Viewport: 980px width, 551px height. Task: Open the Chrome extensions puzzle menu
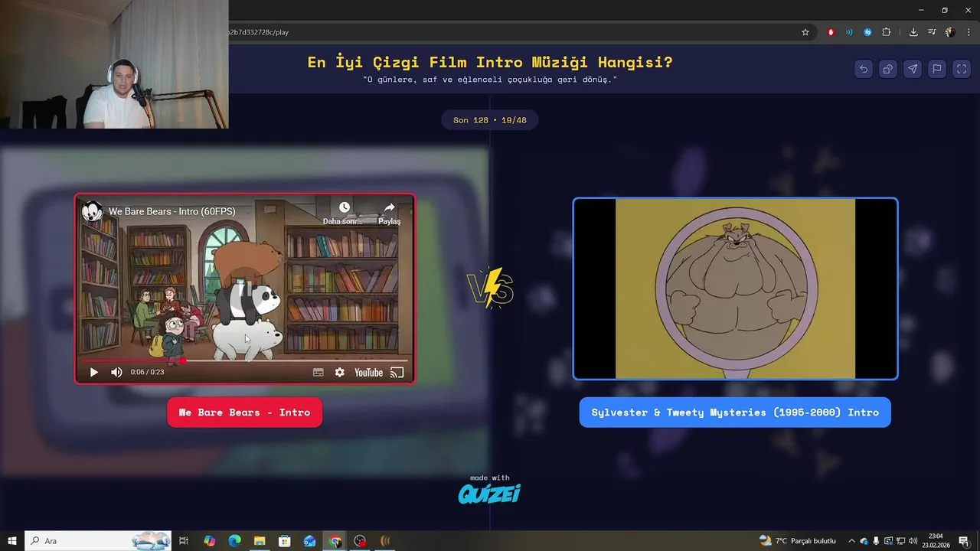(887, 32)
